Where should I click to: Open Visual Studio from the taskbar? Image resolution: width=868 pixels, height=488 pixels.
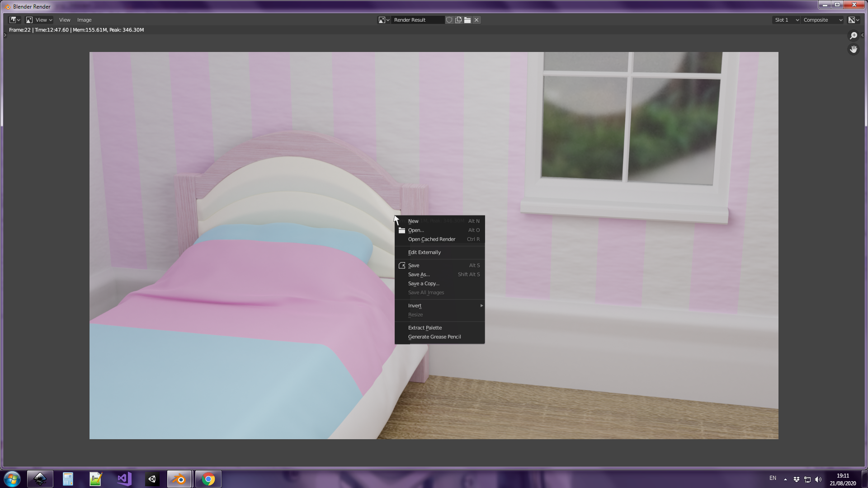124,479
